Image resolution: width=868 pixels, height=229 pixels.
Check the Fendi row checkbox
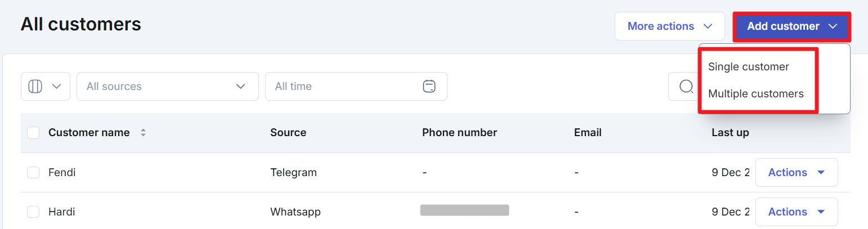33,173
